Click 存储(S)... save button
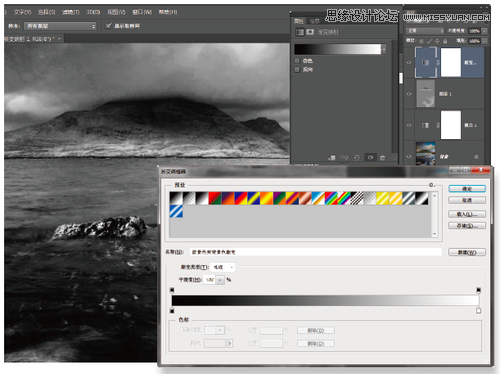The height and width of the screenshot is (374, 500). pos(467,226)
